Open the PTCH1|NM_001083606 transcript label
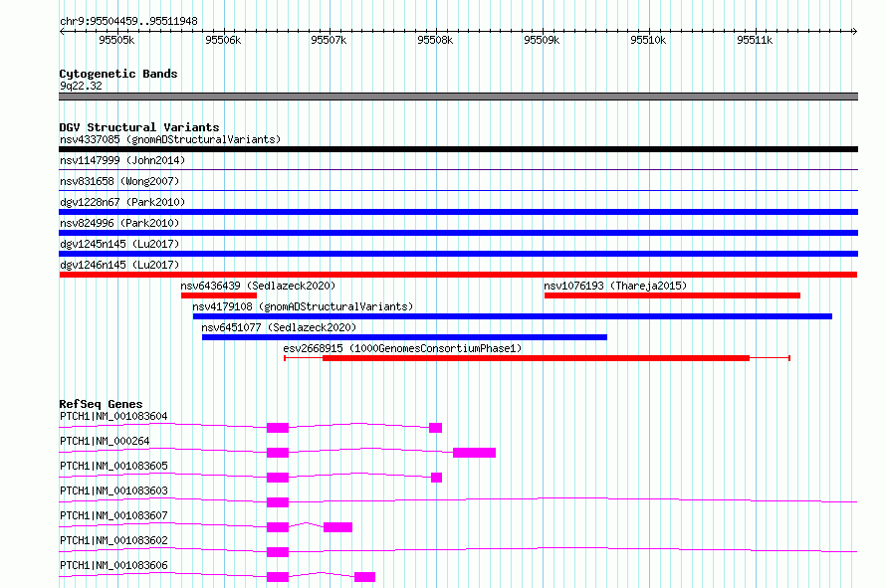The image size is (886, 588). (113, 565)
